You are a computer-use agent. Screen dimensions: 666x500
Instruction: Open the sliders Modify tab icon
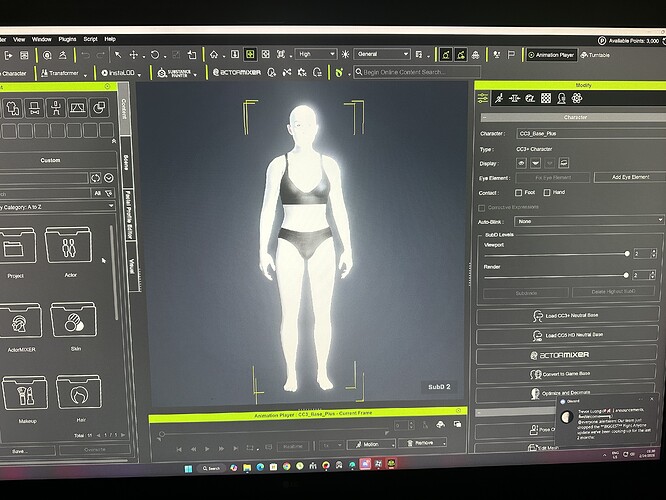[483, 98]
